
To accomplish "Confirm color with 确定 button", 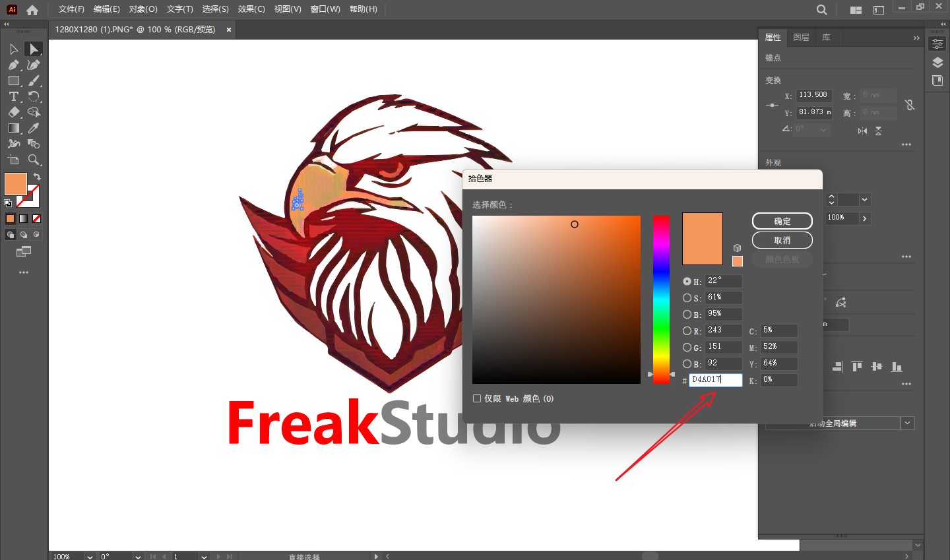I will tap(782, 221).
